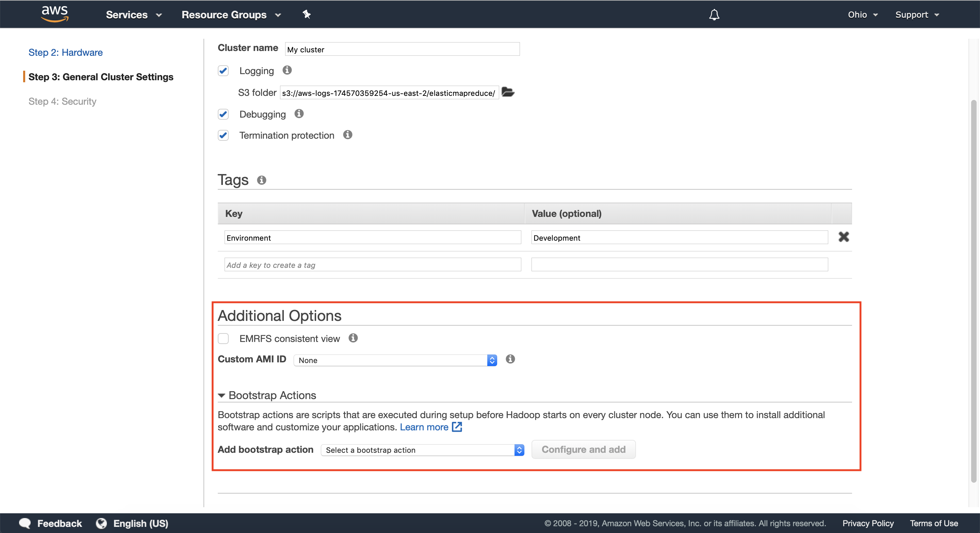Remove the Environment tag with X icon
The height and width of the screenshot is (533, 980).
click(x=844, y=237)
